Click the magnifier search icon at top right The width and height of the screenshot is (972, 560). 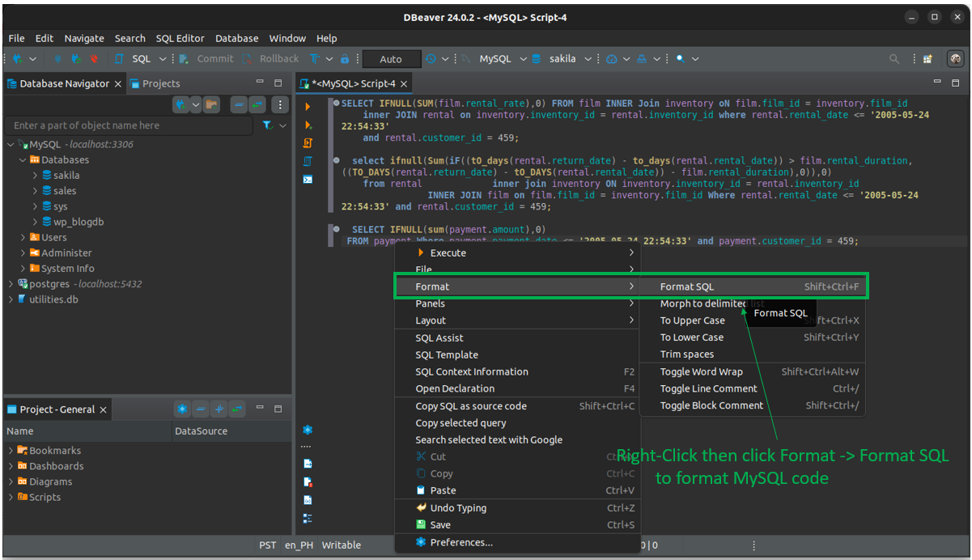pyautogui.click(x=894, y=59)
